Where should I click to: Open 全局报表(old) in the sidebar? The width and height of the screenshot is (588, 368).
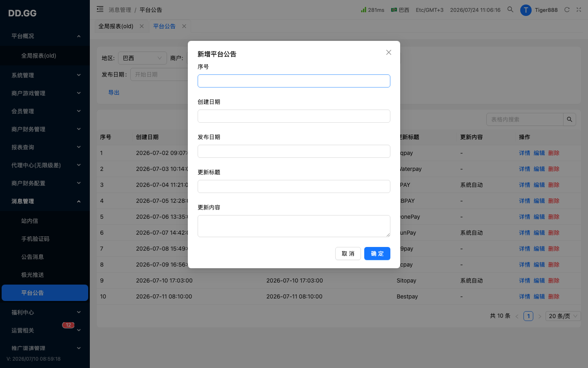(45, 56)
